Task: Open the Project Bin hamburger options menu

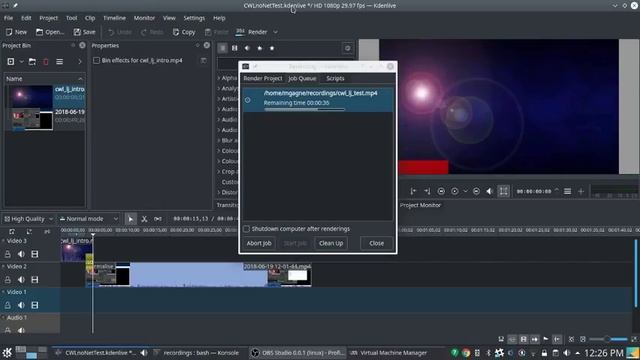Action: 60,62
